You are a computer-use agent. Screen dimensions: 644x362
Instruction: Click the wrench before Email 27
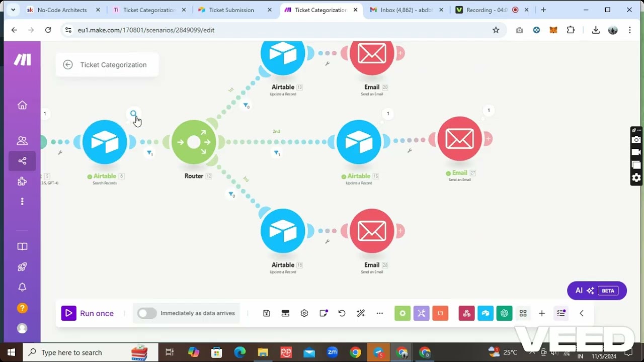pyautogui.click(x=410, y=150)
